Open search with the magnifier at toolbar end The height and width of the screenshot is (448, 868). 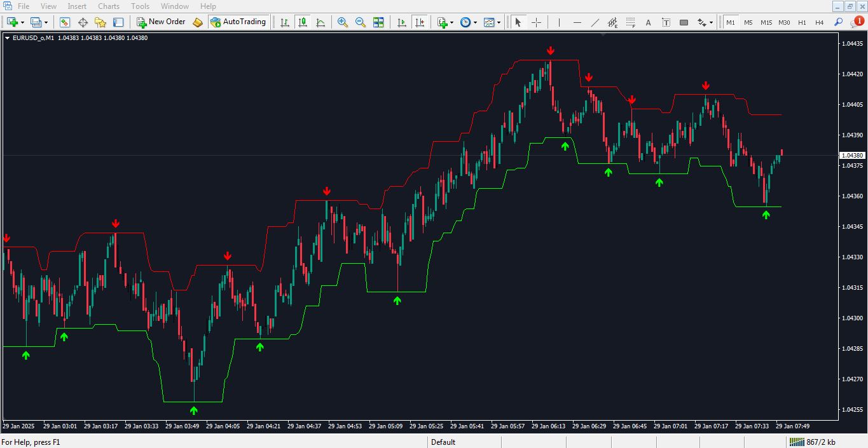click(x=838, y=22)
